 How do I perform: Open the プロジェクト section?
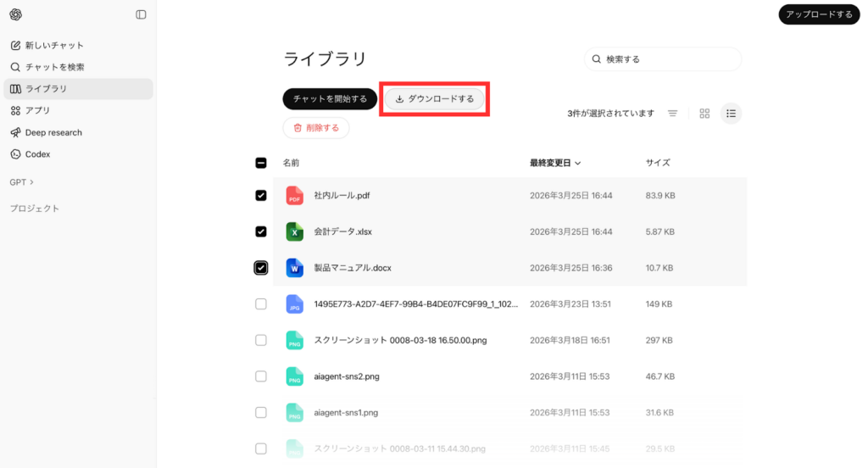click(x=34, y=209)
